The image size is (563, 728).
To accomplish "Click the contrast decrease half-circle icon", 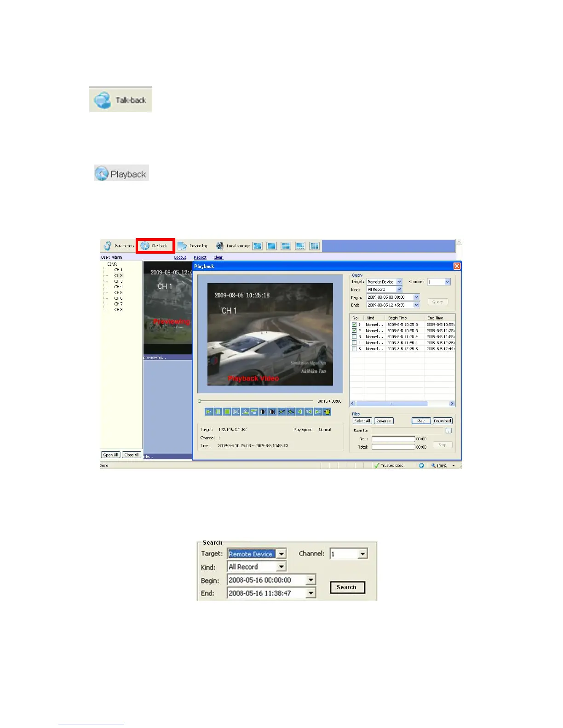I will [x=272, y=412].
